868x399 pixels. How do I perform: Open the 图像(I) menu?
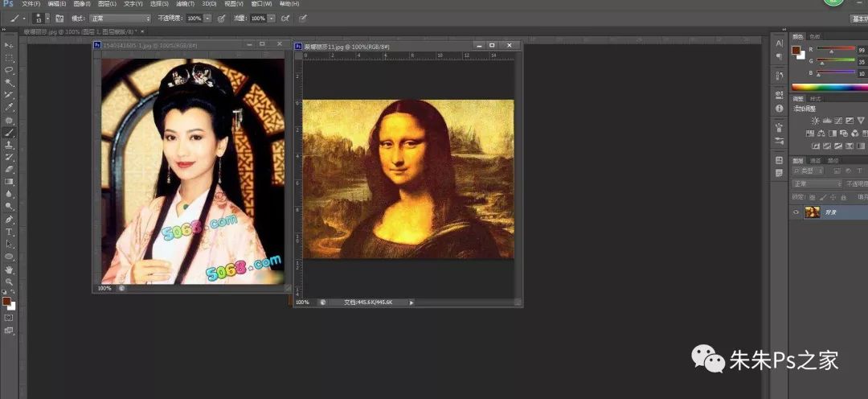point(81,4)
